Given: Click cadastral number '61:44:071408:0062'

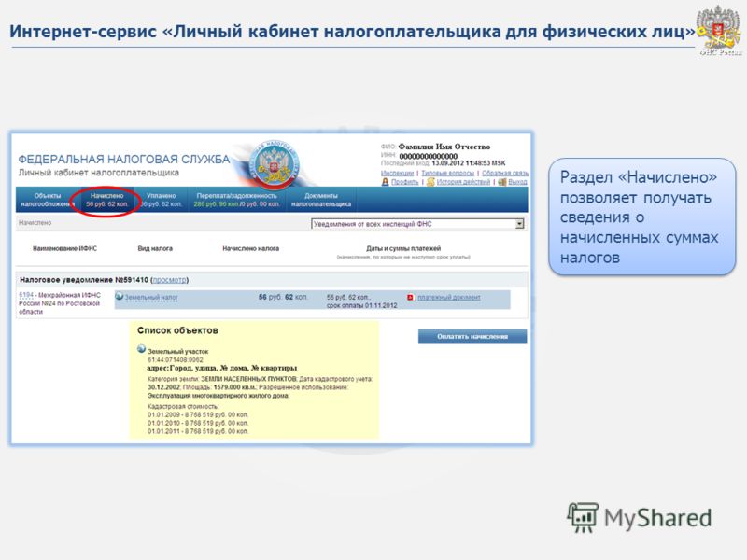Looking at the screenshot, I should coord(176,360).
